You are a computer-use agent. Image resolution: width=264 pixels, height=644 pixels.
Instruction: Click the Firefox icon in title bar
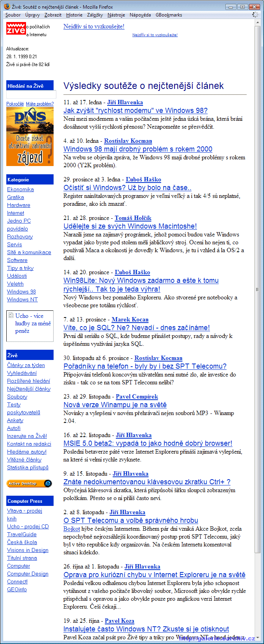(7, 7)
